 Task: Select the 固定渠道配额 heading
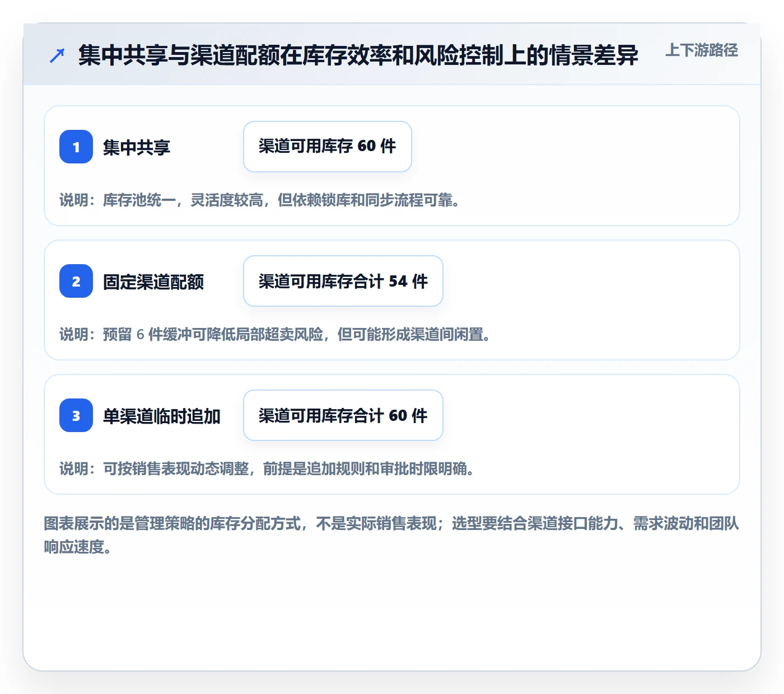(x=153, y=282)
